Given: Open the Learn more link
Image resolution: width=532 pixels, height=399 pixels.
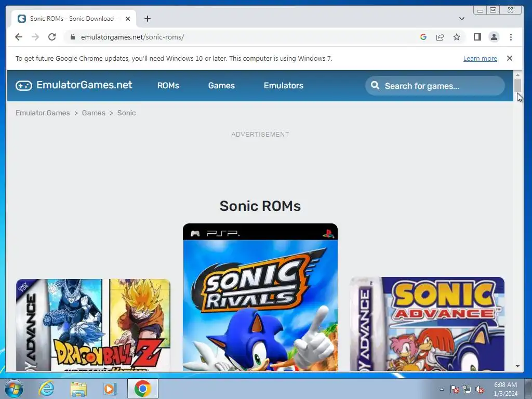Looking at the screenshot, I should (480, 58).
